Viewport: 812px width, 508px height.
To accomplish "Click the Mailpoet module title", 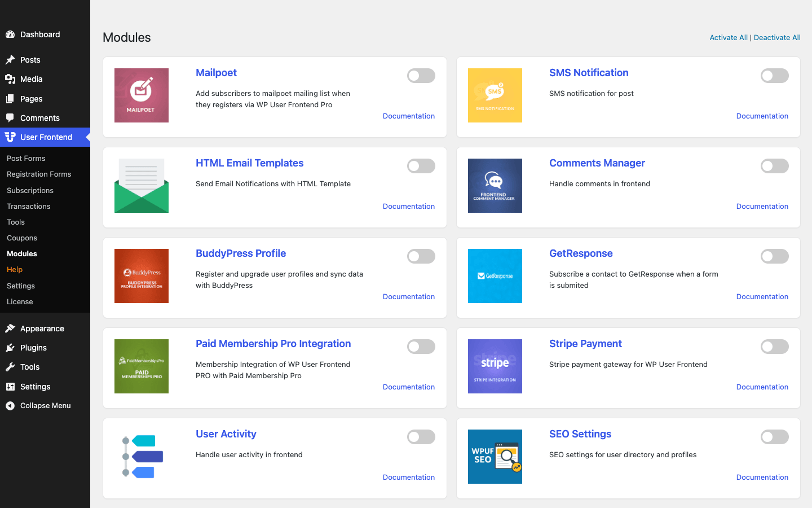I will pyautogui.click(x=216, y=73).
